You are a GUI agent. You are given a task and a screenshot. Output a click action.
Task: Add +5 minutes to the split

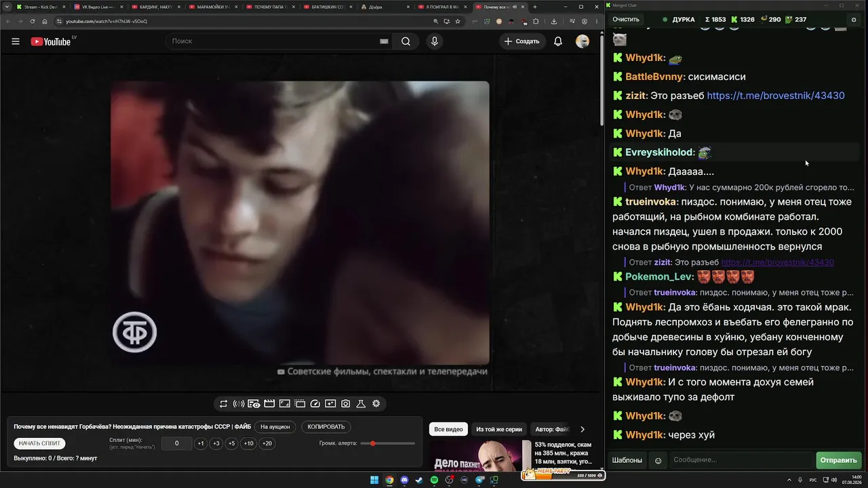(232, 443)
